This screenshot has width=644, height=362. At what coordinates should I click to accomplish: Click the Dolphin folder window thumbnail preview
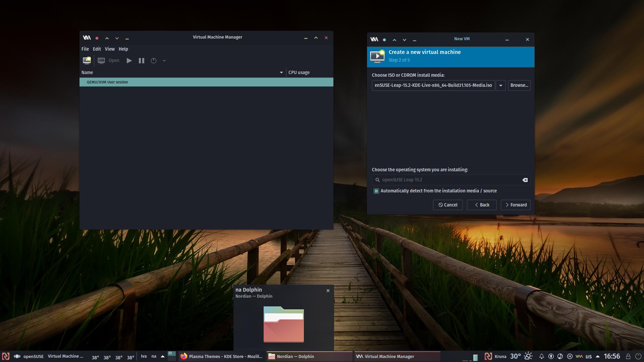point(284,324)
